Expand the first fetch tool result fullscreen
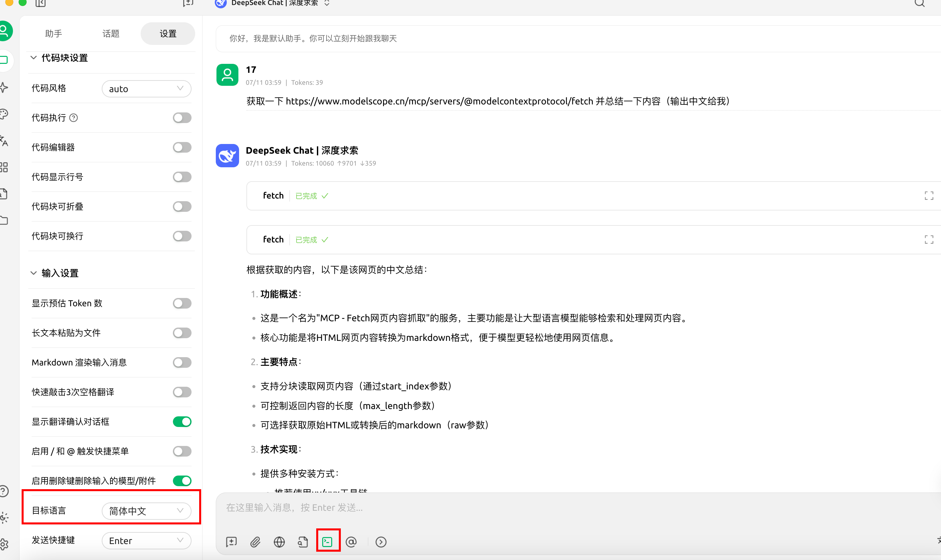Image resolution: width=941 pixels, height=560 pixels. (929, 196)
